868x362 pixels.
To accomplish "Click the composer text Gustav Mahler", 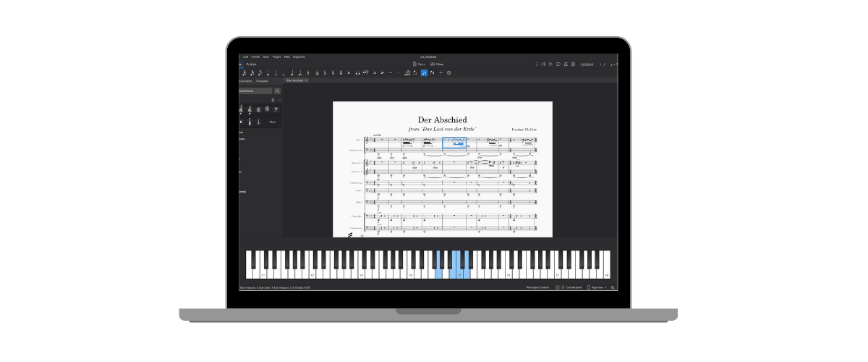I will 524,129.
